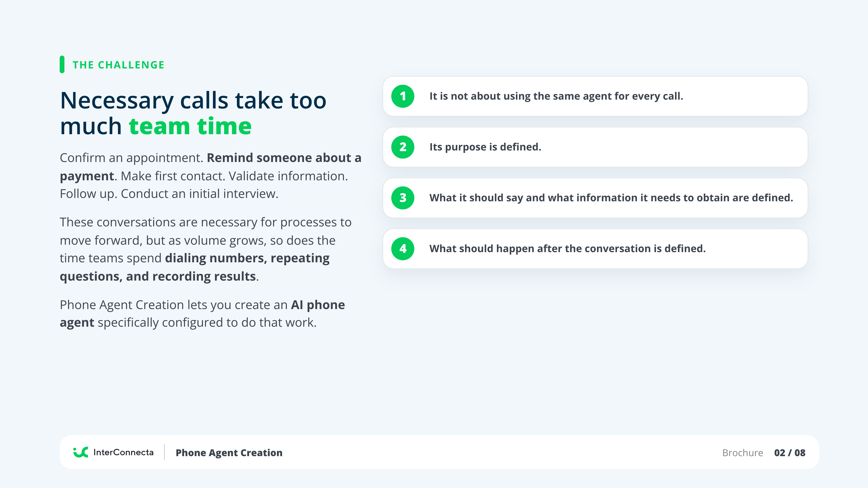The image size is (868, 488).
Task: Select the 'same agent for every call' card
Action: point(595,96)
